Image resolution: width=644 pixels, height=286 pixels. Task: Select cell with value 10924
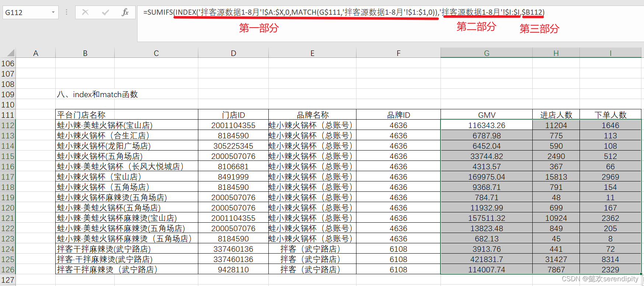556,218
